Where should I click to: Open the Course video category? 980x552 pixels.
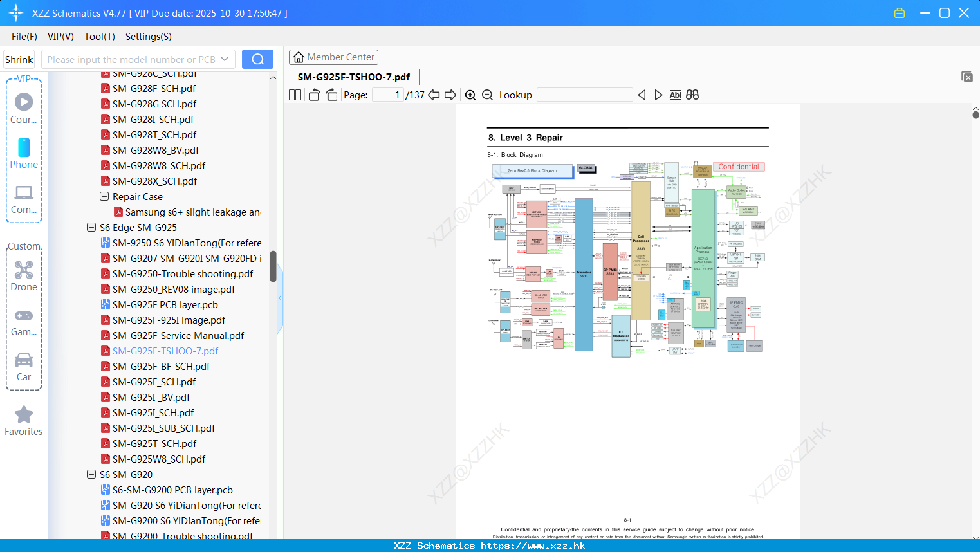pos(24,108)
